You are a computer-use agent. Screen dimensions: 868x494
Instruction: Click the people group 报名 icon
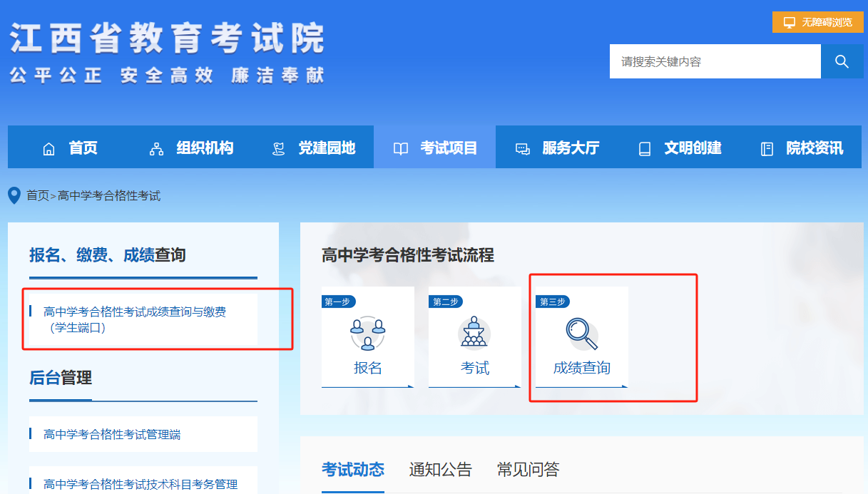click(x=368, y=333)
